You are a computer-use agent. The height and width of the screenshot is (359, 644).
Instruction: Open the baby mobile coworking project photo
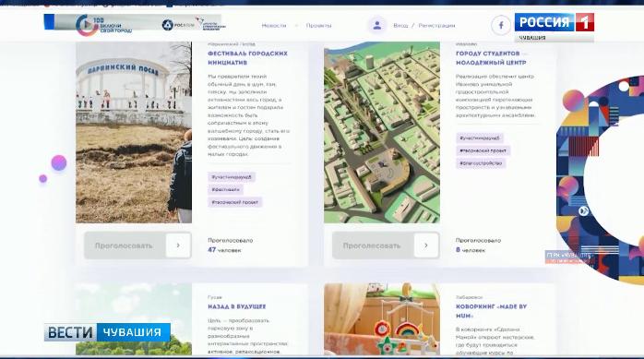[382, 319]
